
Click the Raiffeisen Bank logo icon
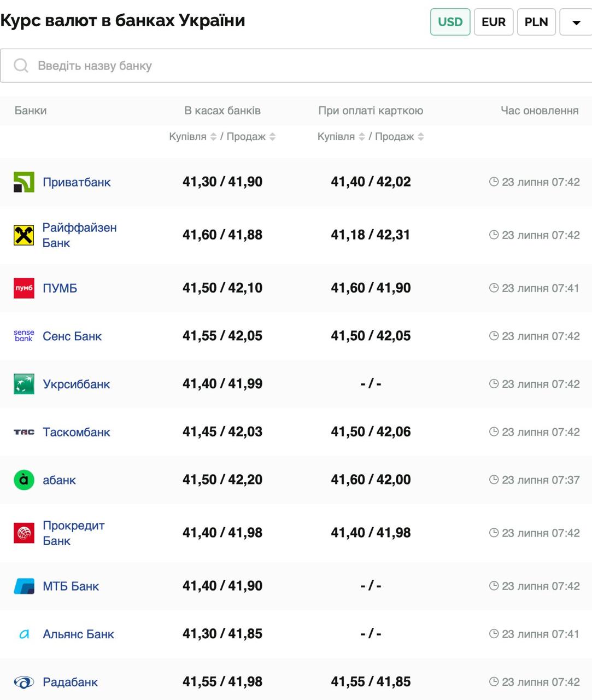[x=24, y=235]
